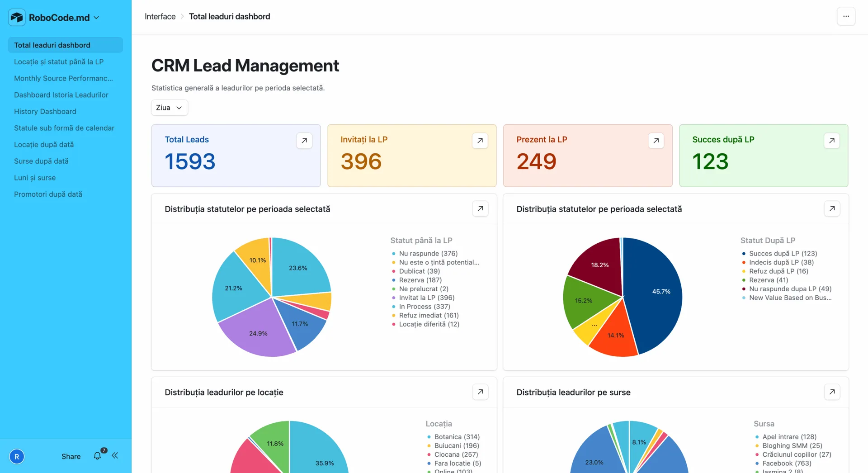Open notifications bell icon
The height and width of the screenshot is (473, 868).
(x=98, y=456)
